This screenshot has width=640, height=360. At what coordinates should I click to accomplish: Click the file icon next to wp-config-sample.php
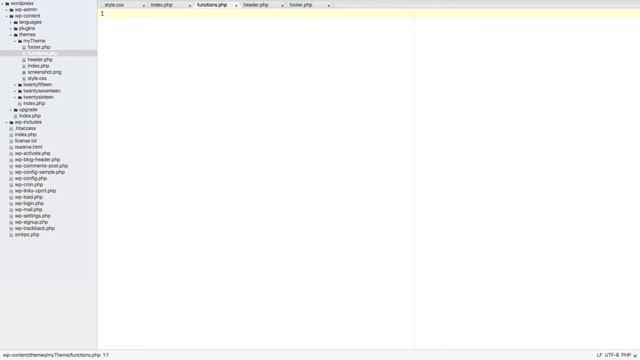(x=11, y=172)
